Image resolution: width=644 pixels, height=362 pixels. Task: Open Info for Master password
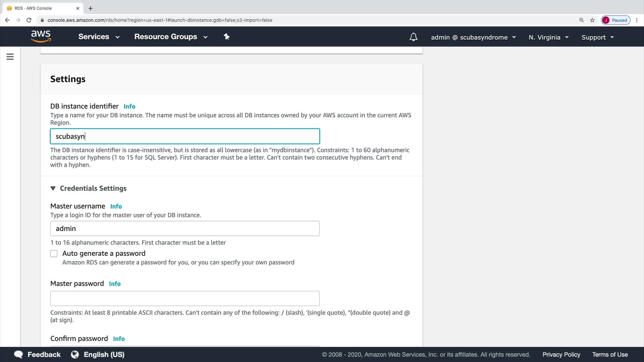pos(115,284)
